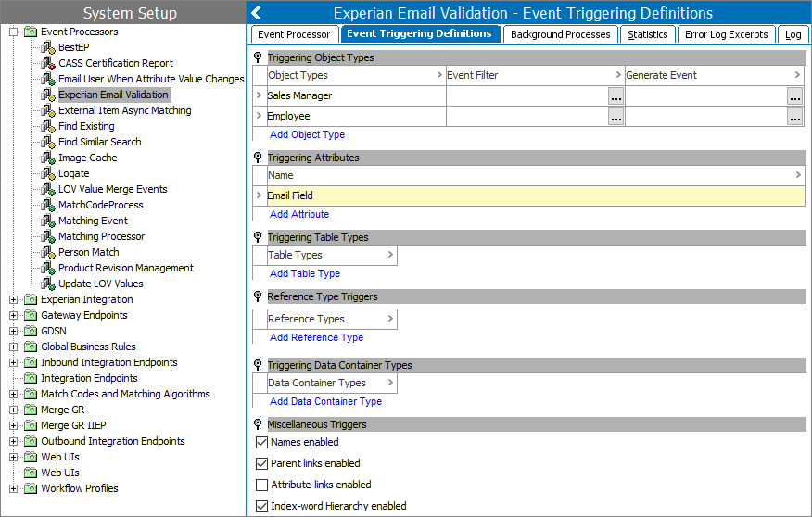Select the Event Triggering Definitions tab

pos(420,33)
